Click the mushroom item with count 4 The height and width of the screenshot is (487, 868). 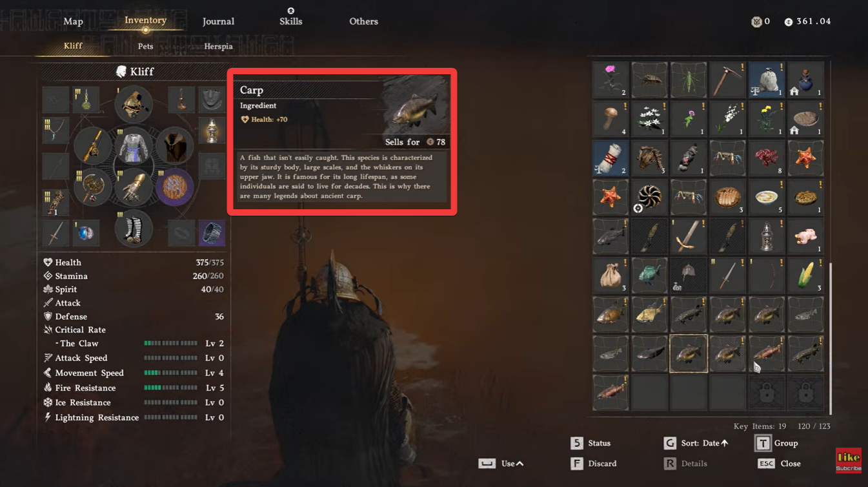pos(611,119)
